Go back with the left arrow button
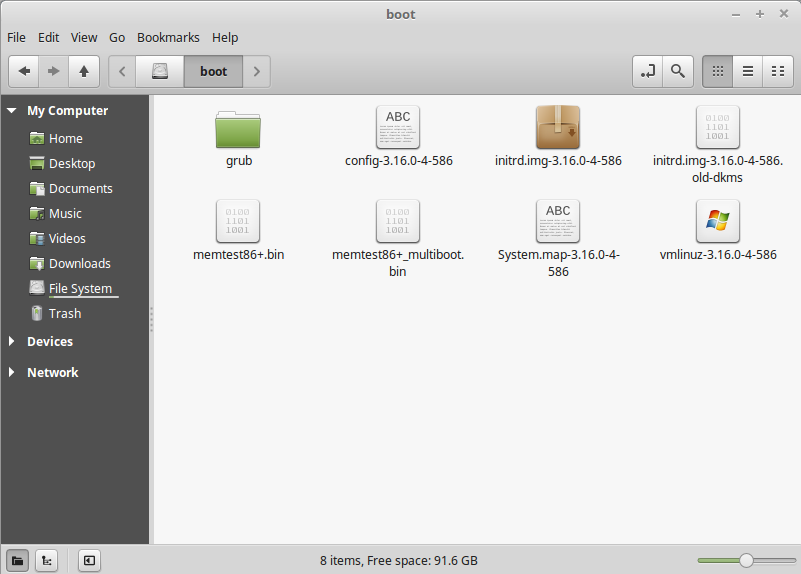The width and height of the screenshot is (801, 574). [24, 71]
